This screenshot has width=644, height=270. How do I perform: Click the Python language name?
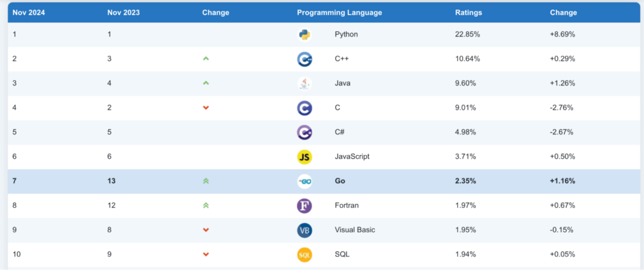[x=346, y=35]
